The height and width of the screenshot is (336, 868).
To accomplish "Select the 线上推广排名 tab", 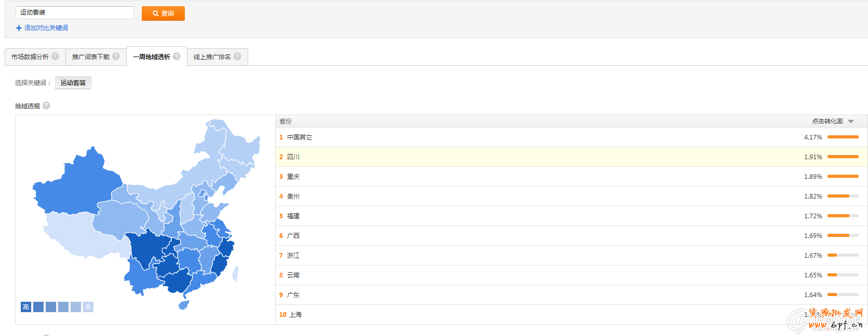I will 212,57.
